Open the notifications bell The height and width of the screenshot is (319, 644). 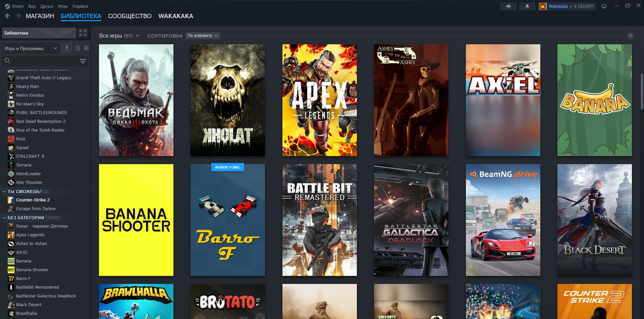point(527,6)
